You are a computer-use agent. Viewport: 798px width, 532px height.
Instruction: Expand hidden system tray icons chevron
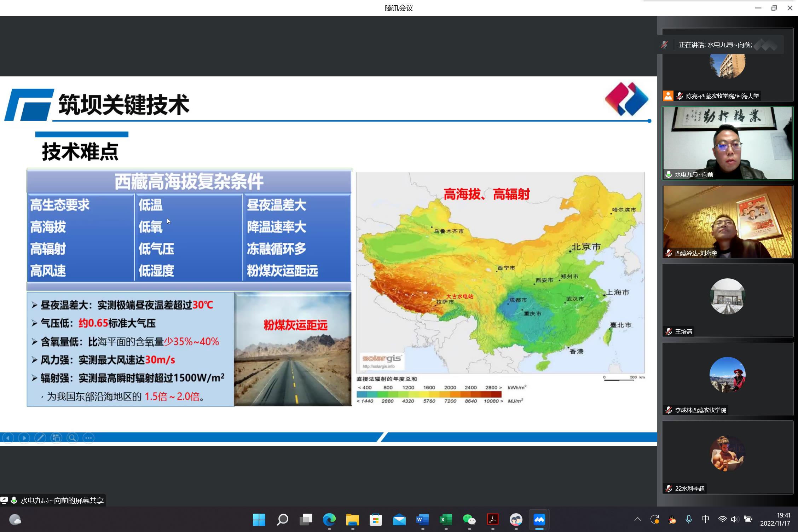pyautogui.click(x=637, y=519)
